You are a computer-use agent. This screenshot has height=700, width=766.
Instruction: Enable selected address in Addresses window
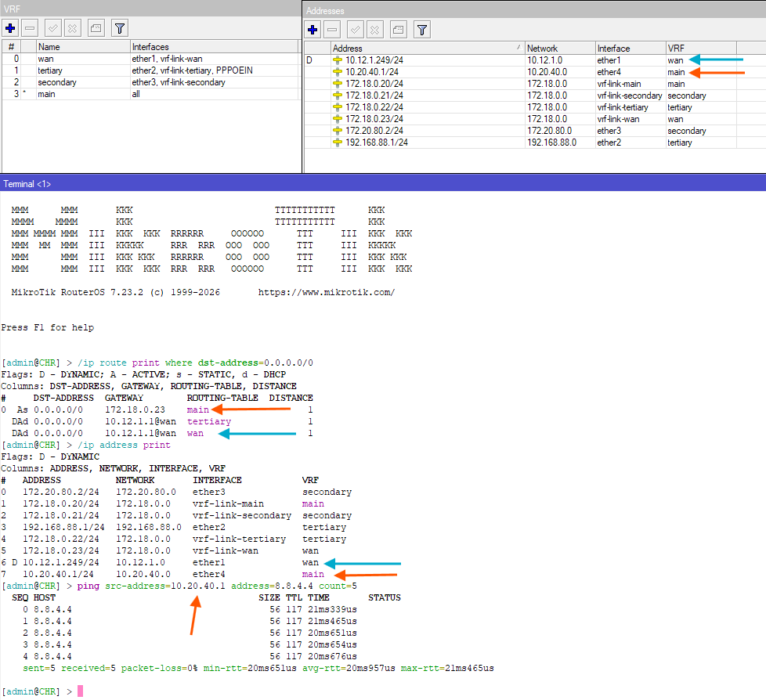coord(355,30)
